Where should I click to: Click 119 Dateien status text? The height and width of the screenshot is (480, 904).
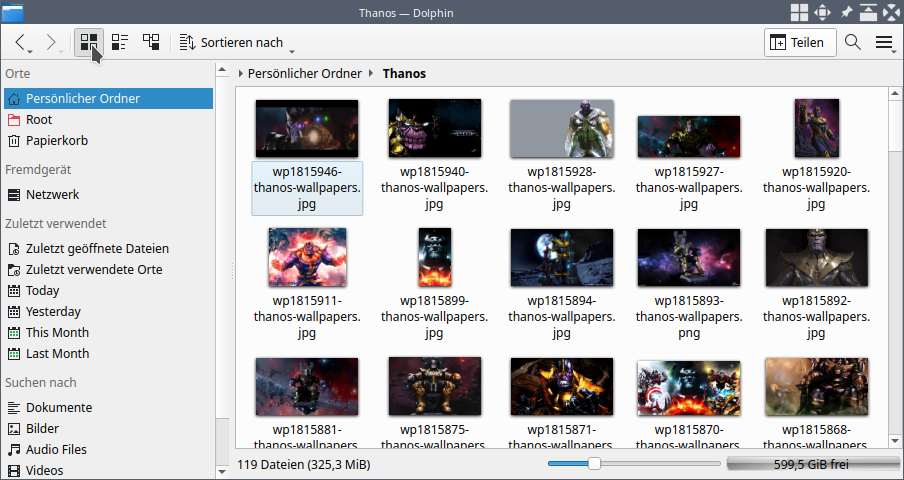[x=304, y=464]
